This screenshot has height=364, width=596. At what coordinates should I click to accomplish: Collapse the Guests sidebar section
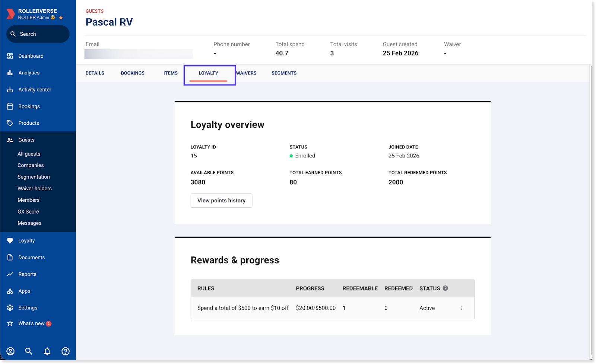[x=26, y=140]
